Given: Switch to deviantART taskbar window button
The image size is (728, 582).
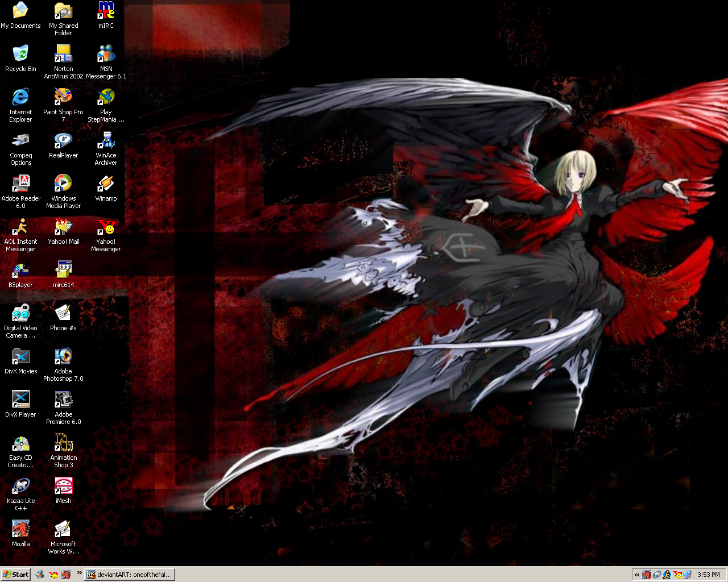Looking at the screenshot, I should [x=130, y=575].
